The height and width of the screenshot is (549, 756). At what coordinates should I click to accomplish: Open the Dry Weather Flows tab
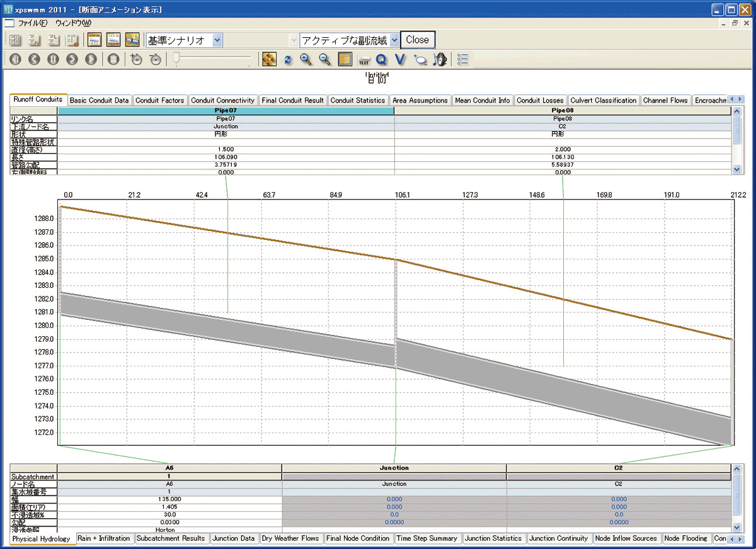[291, 538]
